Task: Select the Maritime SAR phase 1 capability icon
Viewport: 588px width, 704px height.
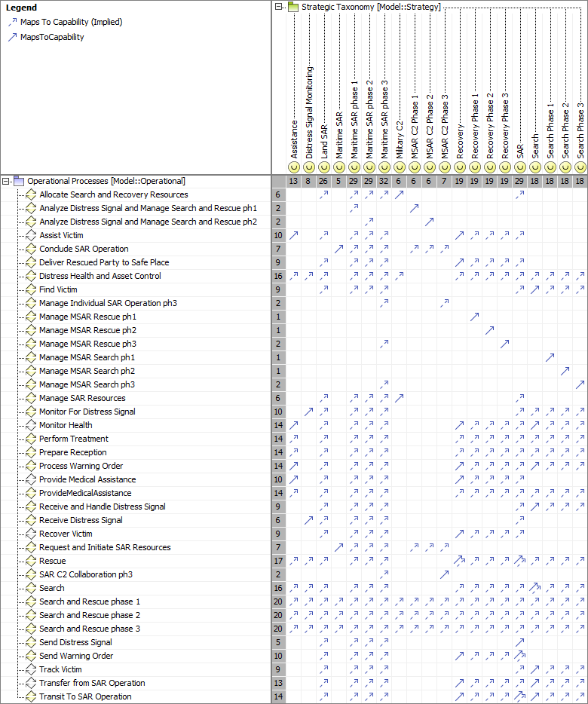Action: (x=354, y=167)
